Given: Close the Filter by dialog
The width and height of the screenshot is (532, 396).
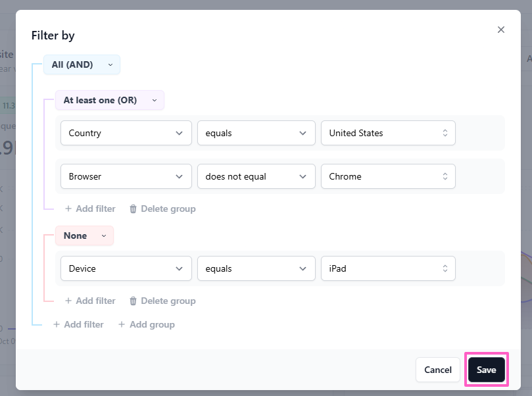Looking at the screenshot, I should point(501,30).
